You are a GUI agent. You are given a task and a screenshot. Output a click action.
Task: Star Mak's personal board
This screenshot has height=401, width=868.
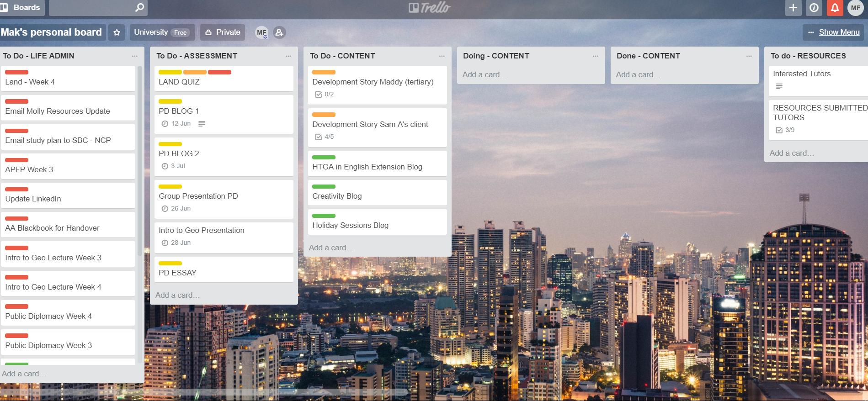click(117, 32)
